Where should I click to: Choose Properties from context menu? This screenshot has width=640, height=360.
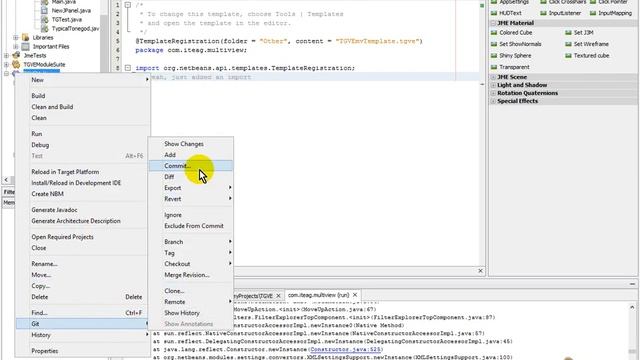pyautogui.click(x=83, y=351)
